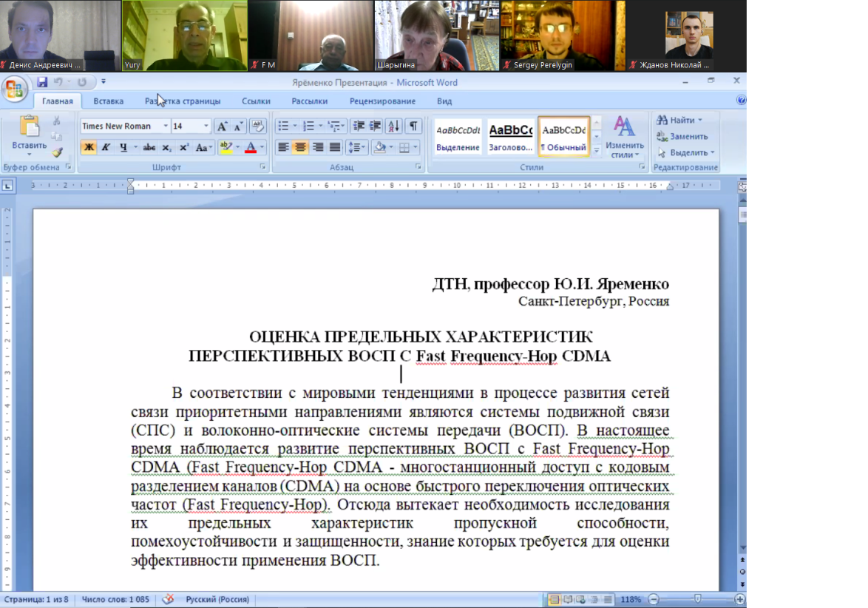Cut the selection with the scissors icon
Viewport: 868px width, 608px height.
(x=56, y=121)
